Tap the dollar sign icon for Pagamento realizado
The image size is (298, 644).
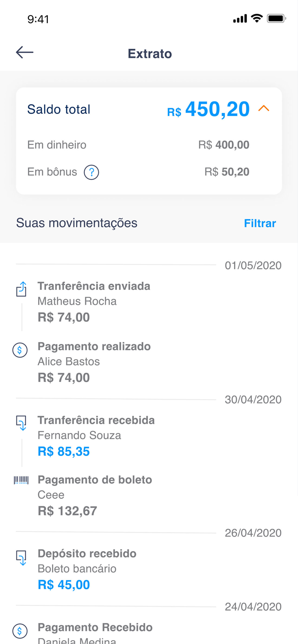(x=20, y=350)
